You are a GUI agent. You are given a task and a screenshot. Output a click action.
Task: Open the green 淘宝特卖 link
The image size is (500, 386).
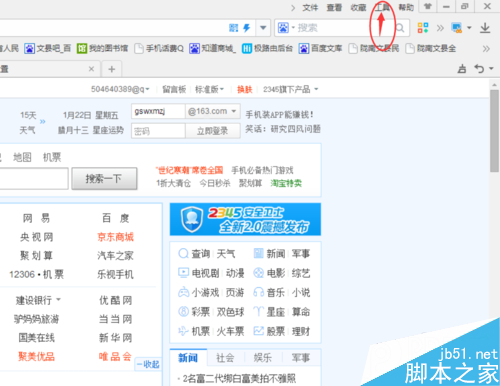click(x=286, y=183)
